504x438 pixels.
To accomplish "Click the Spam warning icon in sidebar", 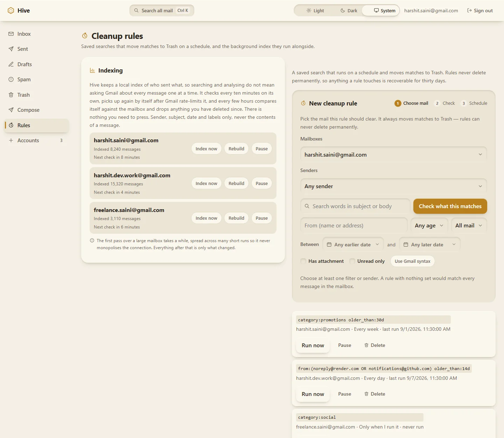I will click(11, 80).
